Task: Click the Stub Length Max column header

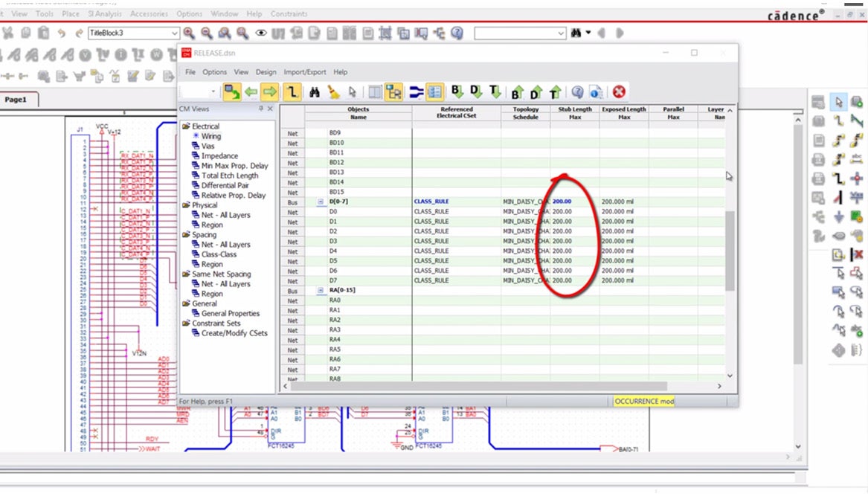Action: click(x=575, y=113)
